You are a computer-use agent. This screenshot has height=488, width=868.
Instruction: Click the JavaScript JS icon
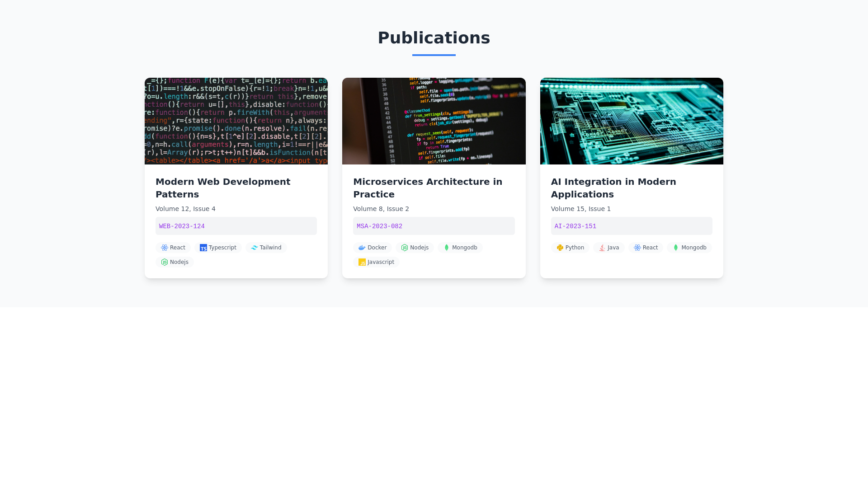coord(362,262)
